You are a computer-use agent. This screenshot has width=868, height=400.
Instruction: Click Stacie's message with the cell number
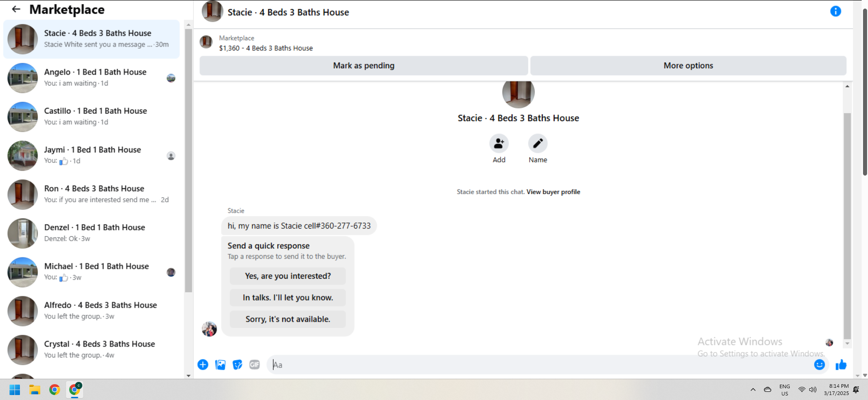coord(299,226)
